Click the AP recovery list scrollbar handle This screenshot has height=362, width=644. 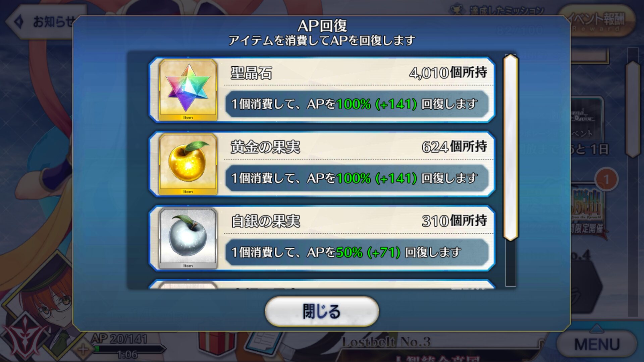click(x=511, y=147)
